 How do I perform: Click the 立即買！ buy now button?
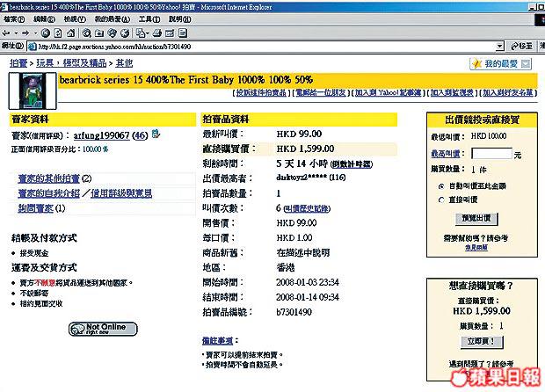pyautogui.click(x=482, y=342)
